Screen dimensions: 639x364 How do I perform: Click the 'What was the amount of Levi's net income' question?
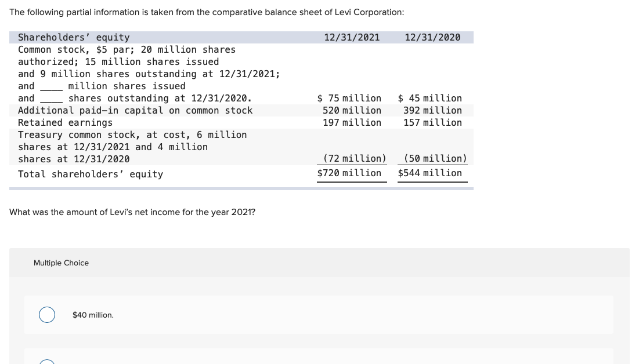132,212
